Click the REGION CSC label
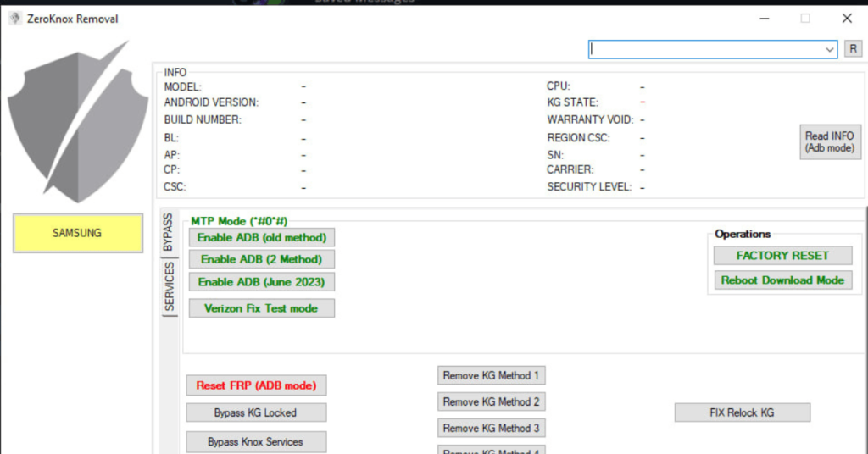The image size is (868, 454). [578, 138]
